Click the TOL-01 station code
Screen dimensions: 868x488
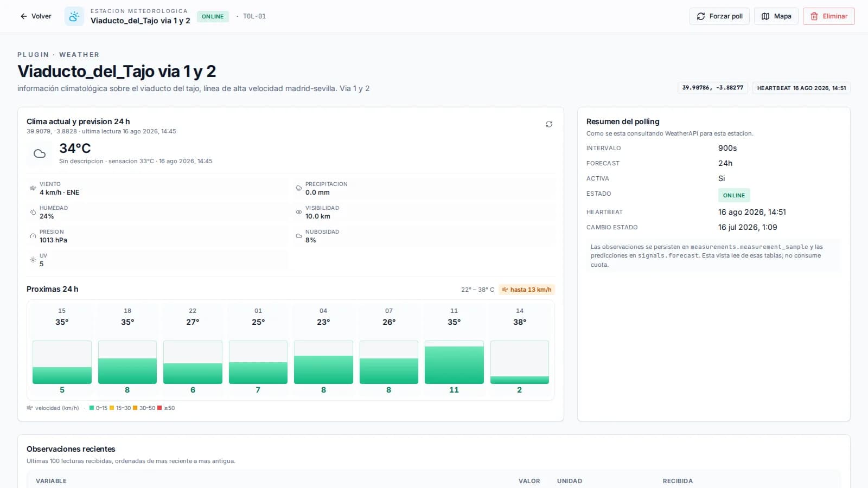(x=254, y=16)
